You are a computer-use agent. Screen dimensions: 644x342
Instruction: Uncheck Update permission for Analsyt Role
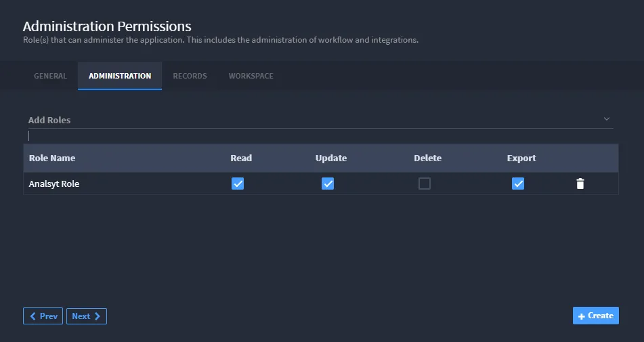pos(327,184)
